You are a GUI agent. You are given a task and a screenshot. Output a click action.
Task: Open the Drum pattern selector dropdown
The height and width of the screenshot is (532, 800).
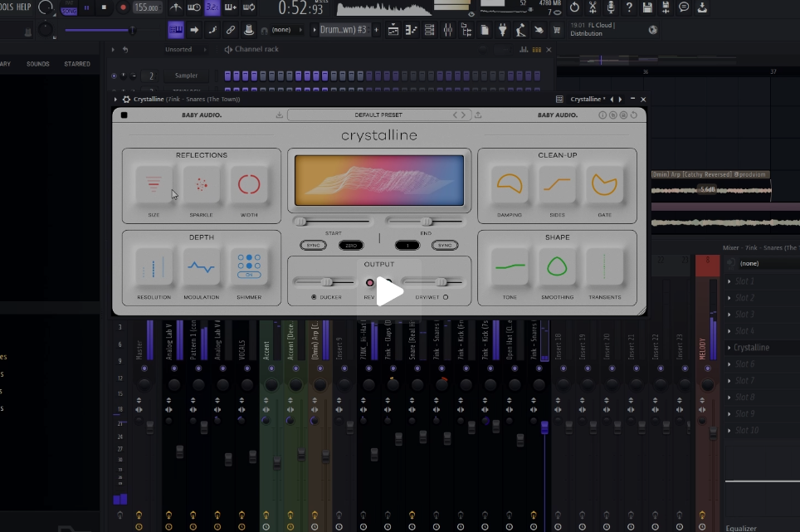tap(345, 30)
